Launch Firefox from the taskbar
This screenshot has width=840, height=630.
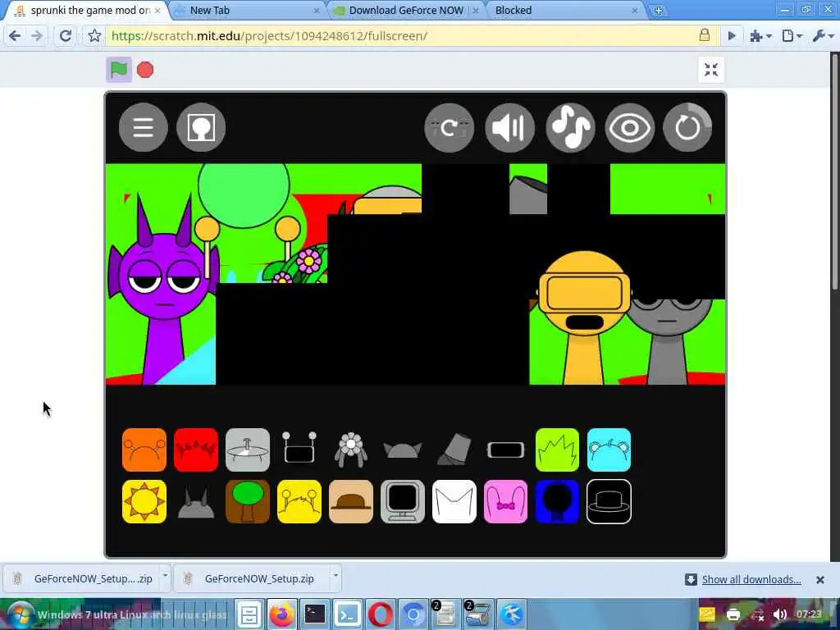pos(282,614)
